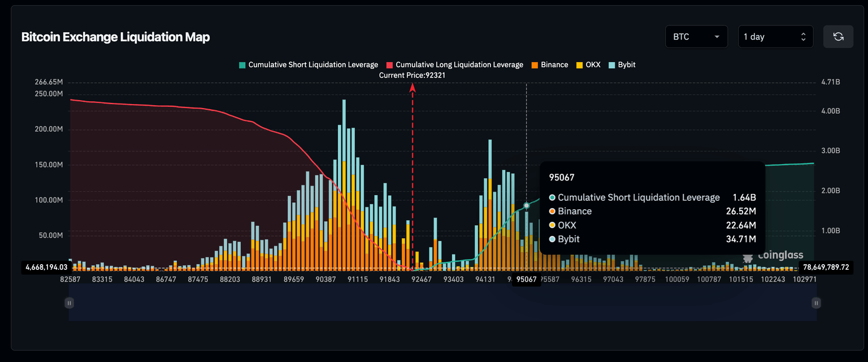Click the refresh chart icon button

(838, 37)
